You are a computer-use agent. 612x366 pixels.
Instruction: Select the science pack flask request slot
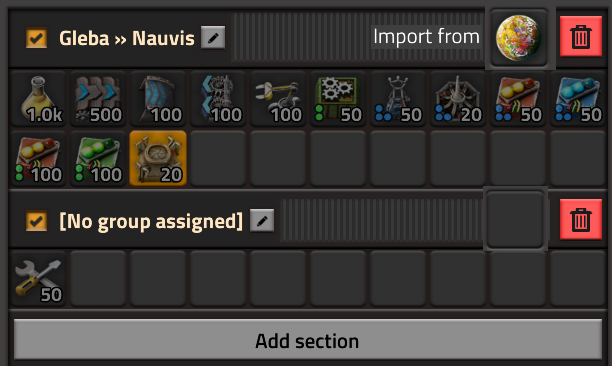[38, 98]
